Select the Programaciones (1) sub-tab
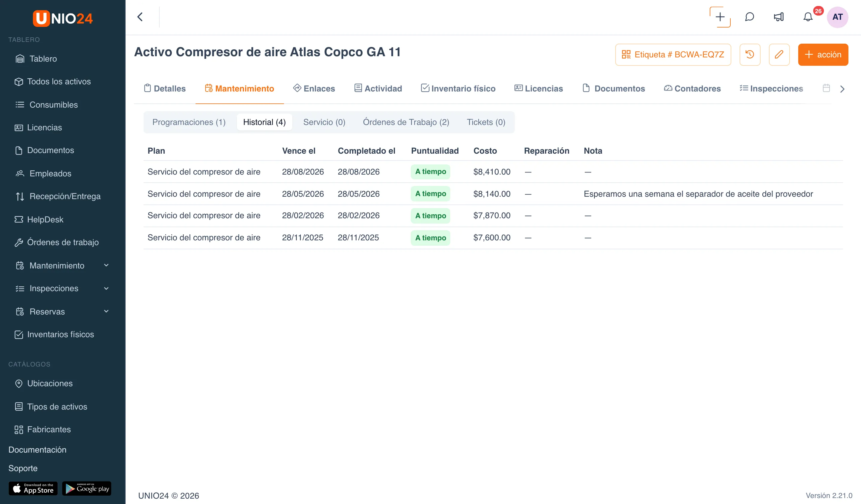The image size is (861, 504). click(189, 122)
